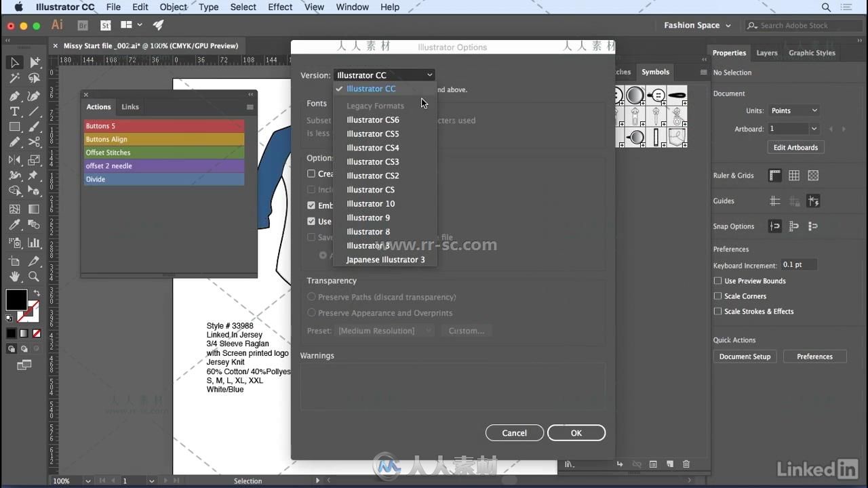
Task: Choose Japanese Illustrator 3 from list
Action: point(386,260)
